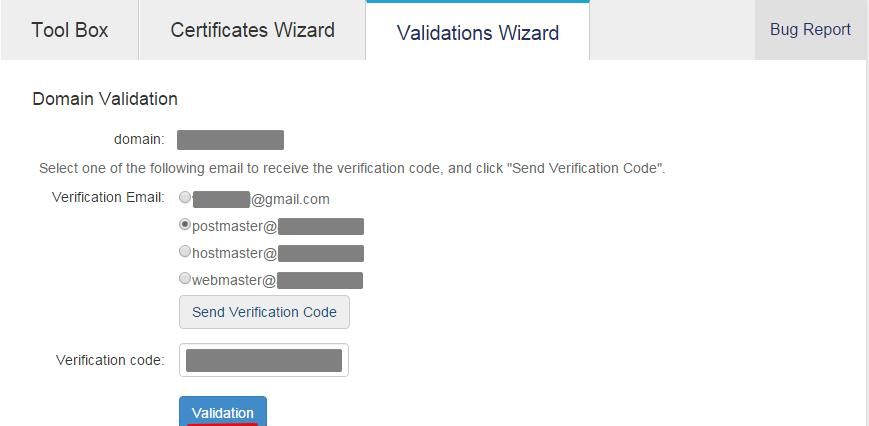Switch to the Certificates Wizard tab
Image resolution: width=869 pixels, height=426 pixels.
(252, 30)
